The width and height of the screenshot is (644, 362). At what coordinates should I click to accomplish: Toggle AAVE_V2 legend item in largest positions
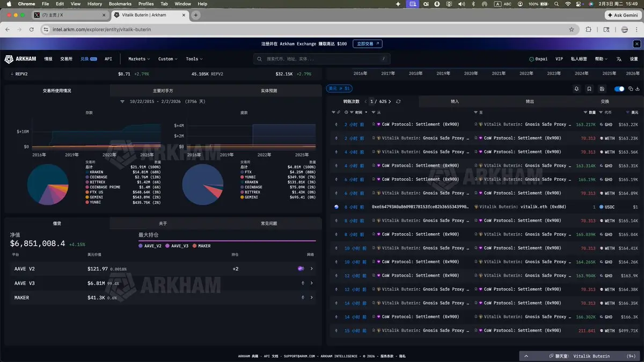[150, 246]
